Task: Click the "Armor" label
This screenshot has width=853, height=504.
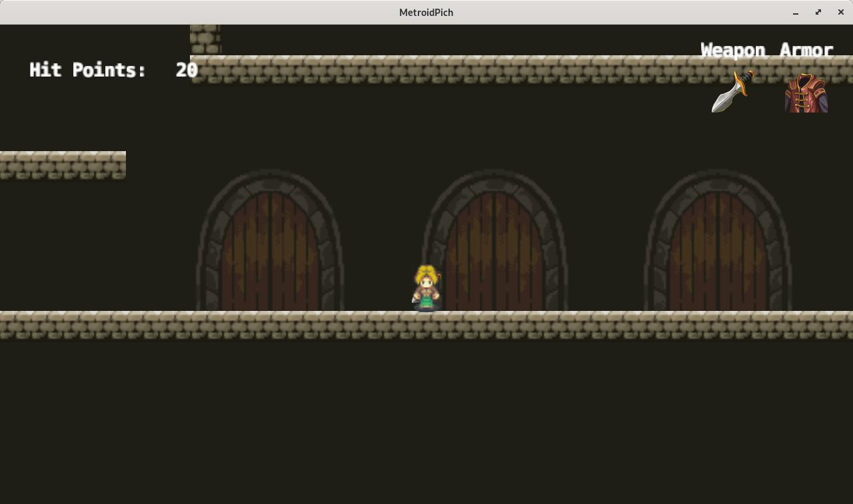Action: [x=806, y=51]
